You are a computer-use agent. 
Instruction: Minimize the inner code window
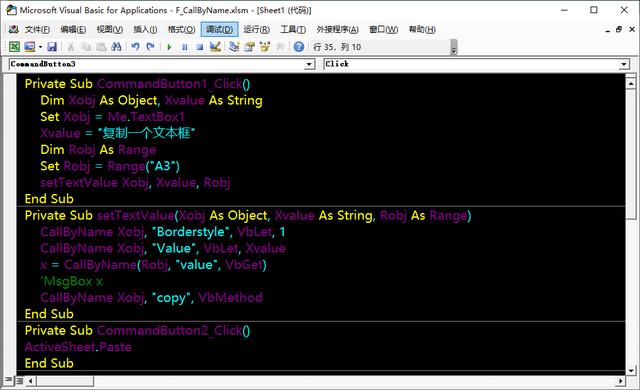[607, 29]
